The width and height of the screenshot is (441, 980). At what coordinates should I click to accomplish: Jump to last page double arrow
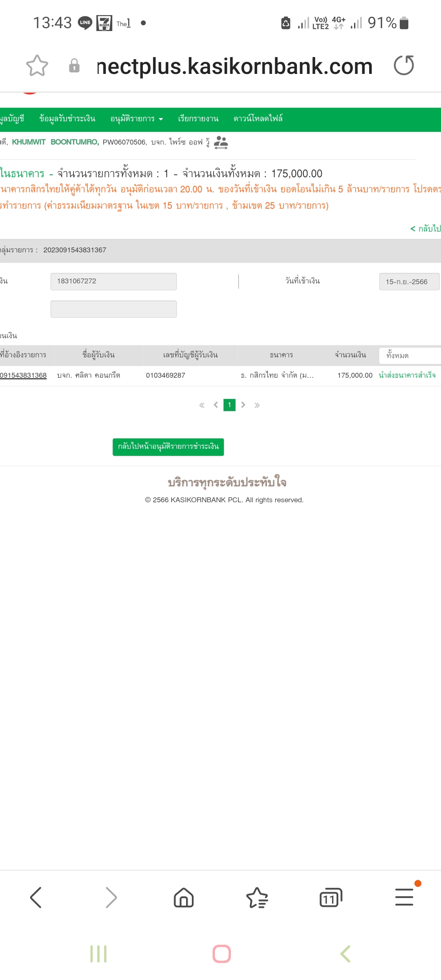click(x=257, y=405)
